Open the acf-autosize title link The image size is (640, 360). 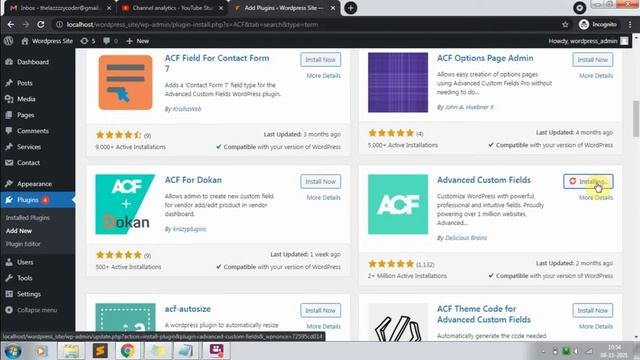tap(187, 309)
